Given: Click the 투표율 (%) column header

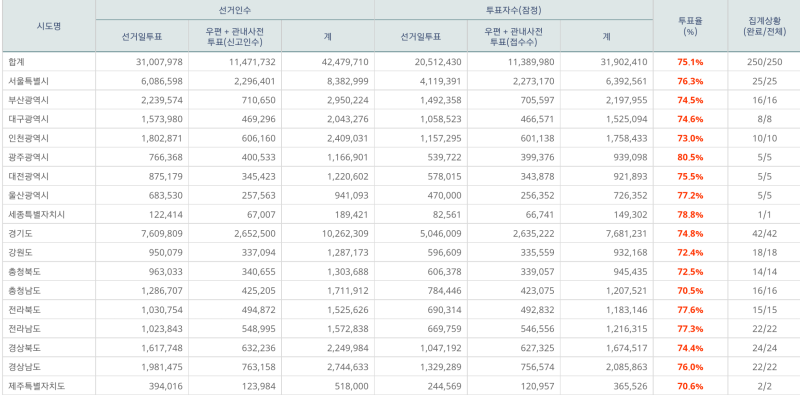Looking at the screenshot, I should click(690, 27).
